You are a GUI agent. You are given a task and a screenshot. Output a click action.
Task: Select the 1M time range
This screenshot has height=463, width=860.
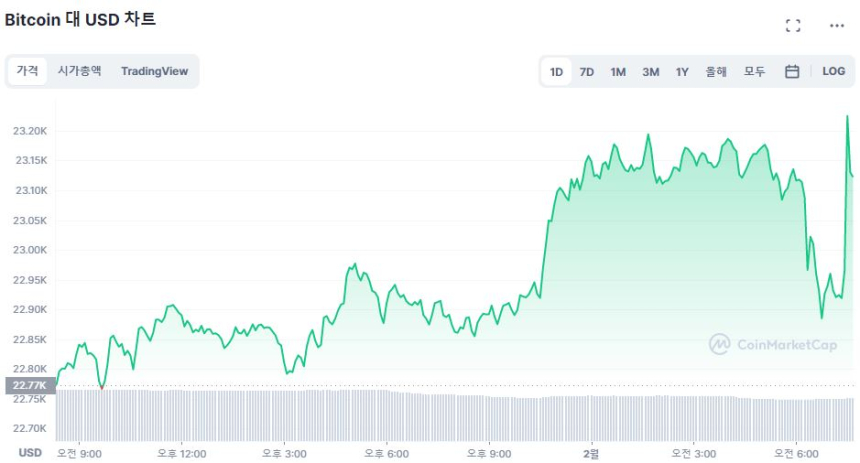[618, 72]
